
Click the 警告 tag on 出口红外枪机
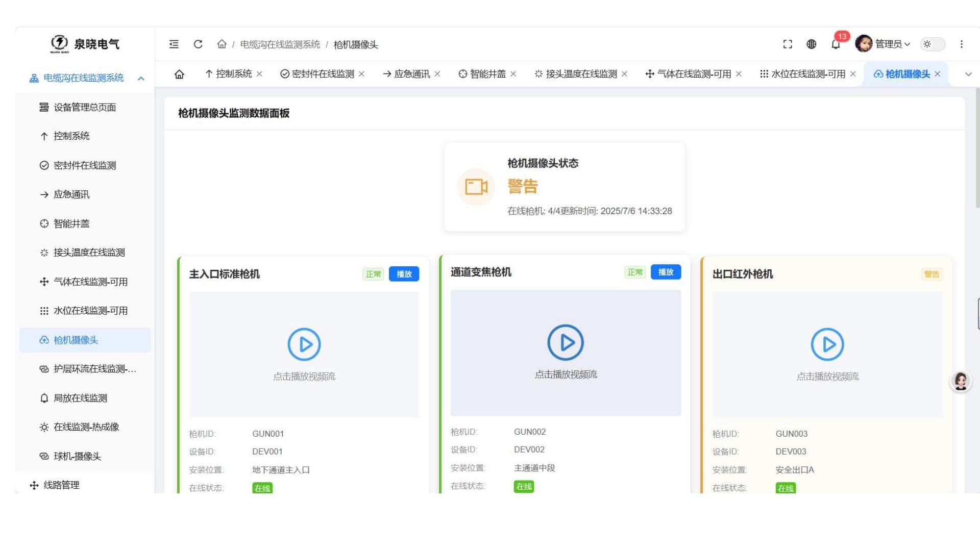[x=932, y=274]
